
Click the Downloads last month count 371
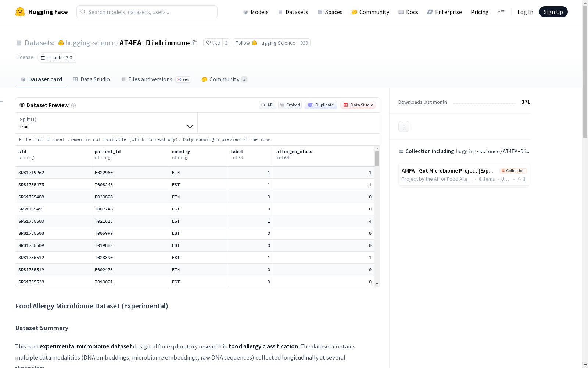526,102
